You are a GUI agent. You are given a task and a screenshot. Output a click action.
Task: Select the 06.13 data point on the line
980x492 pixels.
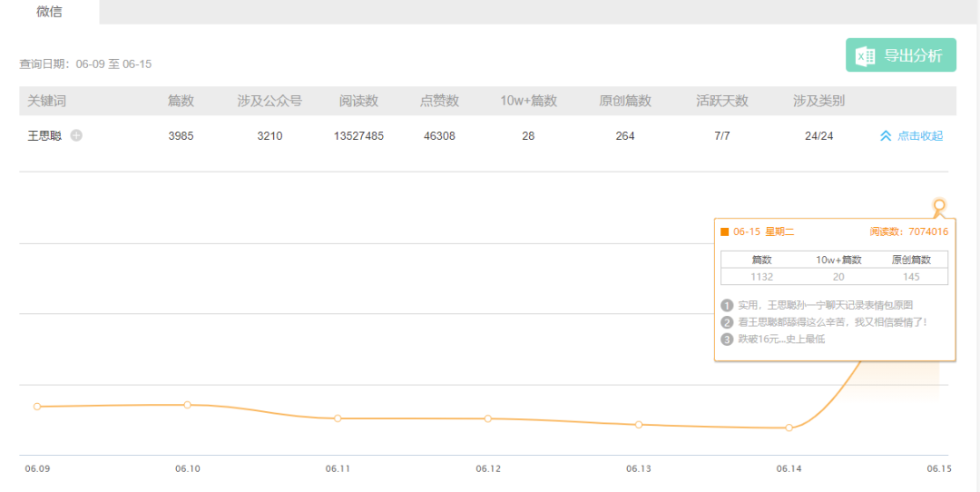639,425
